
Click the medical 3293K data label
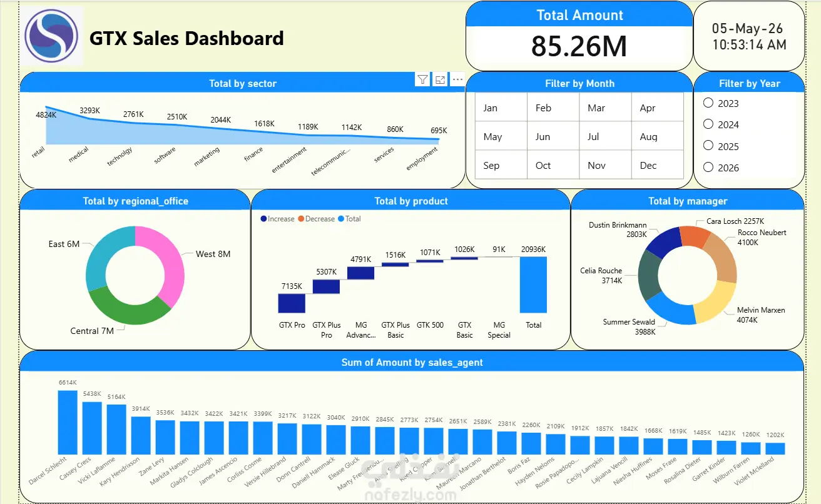point(89,111)
